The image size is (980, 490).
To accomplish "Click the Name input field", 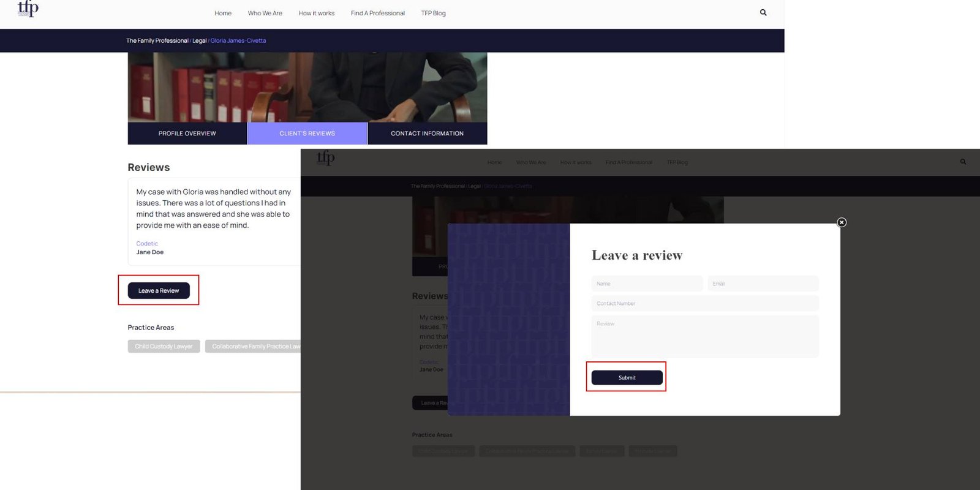I will tap(647, 284).
